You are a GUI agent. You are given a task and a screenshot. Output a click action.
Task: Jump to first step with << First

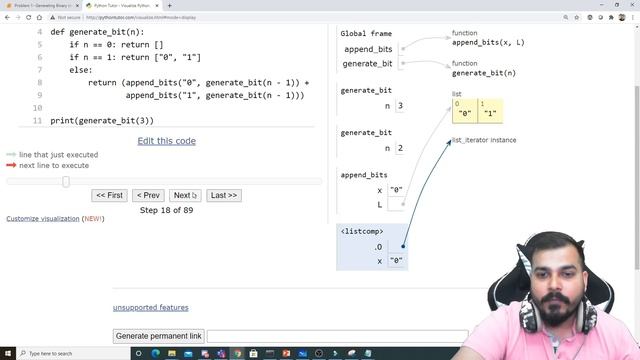pos(109,196)
